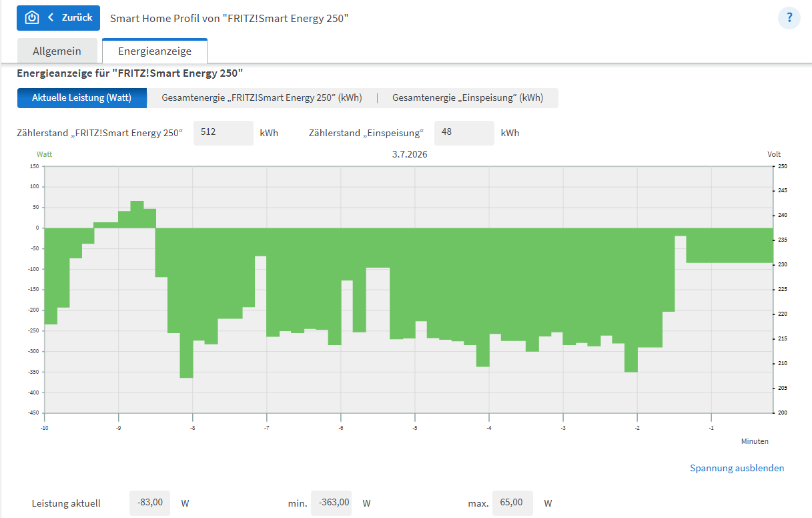The width and height of the screenshot is (812, 518).
Task: Click the Spannung ausblenden link
Action: click(737, 468)
